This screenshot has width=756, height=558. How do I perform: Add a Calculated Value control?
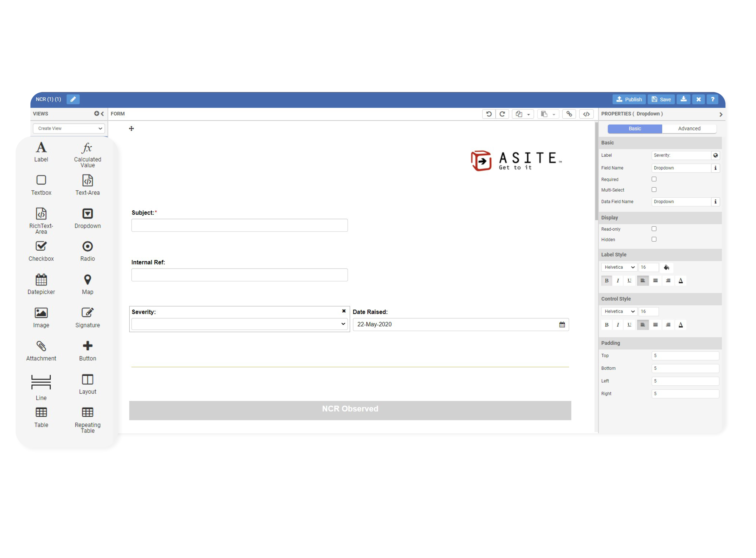[88, 155]
